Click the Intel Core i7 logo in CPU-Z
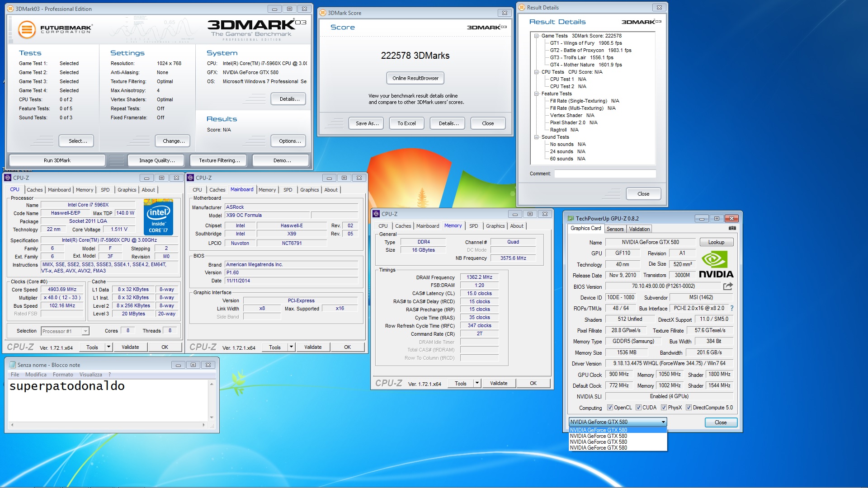868x488 pixels. pos(158,217)
